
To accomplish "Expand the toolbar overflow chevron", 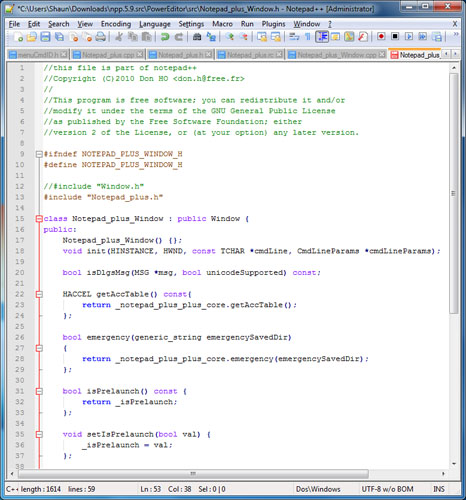I will [x=456, y=35].
